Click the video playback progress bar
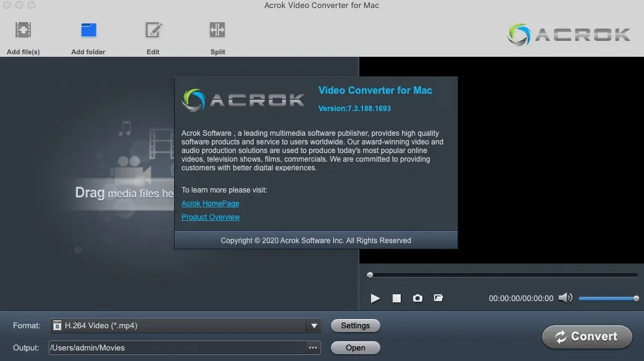This screenshot has width=644, height=361. [x=503, y=275]
